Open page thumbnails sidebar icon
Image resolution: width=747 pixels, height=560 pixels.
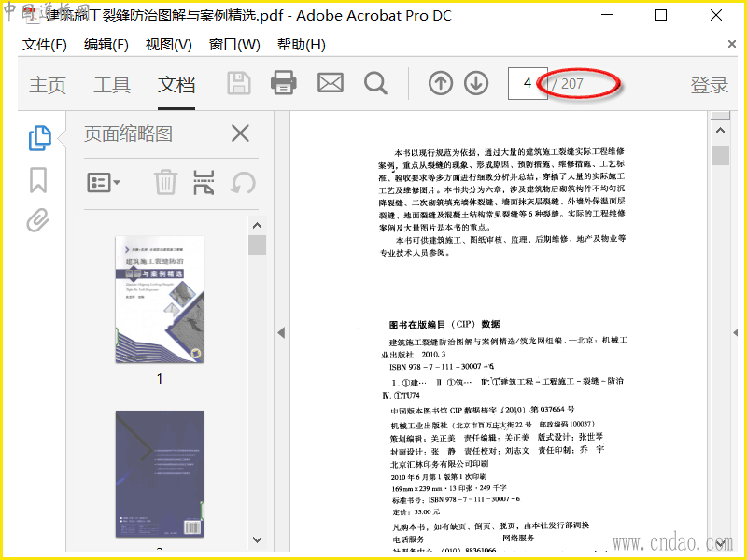(40, 138)
